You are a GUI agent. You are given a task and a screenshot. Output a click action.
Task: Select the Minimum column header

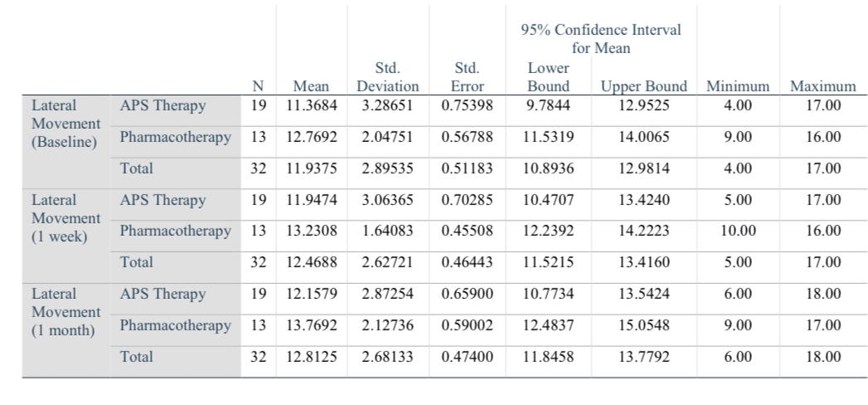[x=737, y=86]
